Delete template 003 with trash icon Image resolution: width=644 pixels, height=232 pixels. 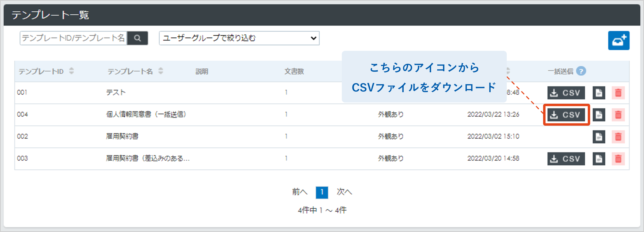pyautogui.click(x=618, y=159)
